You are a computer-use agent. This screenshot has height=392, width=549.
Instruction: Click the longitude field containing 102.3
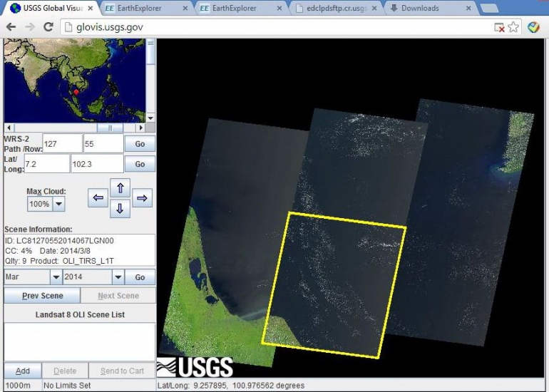tap(98, 164)
